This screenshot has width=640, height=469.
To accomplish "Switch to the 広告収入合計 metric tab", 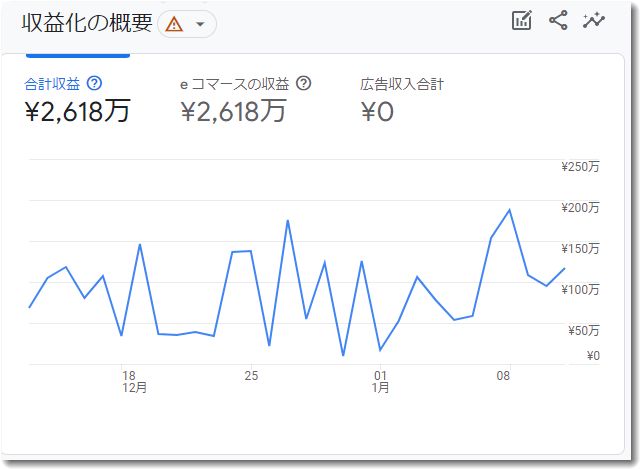I will (x=401, y=98).
